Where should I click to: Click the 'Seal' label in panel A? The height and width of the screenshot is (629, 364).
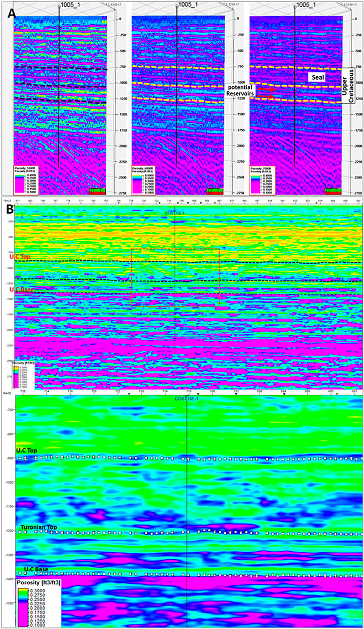[x=317, y=78]
